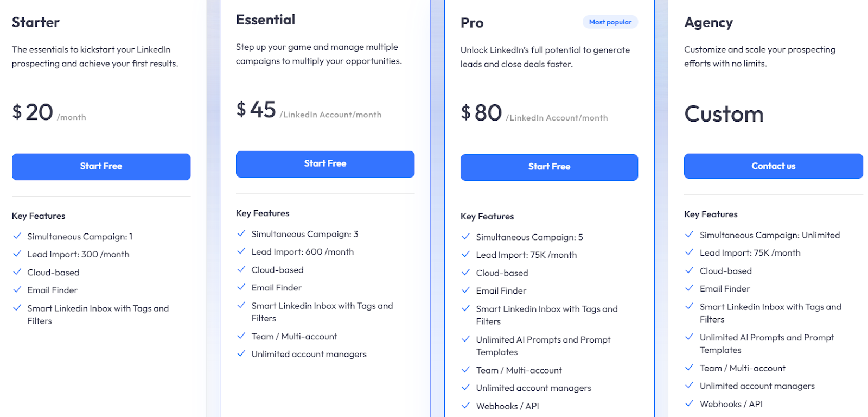The height and width of the screenshot is (417, 868).
Task: Click the checkmark beside Starter's Cloud-based feature
Action: pos(17,272)
